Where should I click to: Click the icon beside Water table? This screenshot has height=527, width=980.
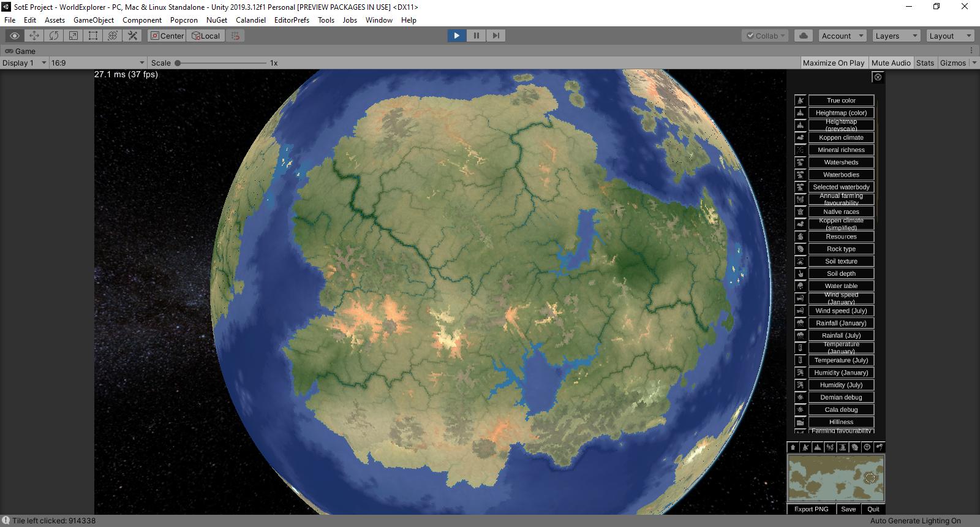coord(801,286)
